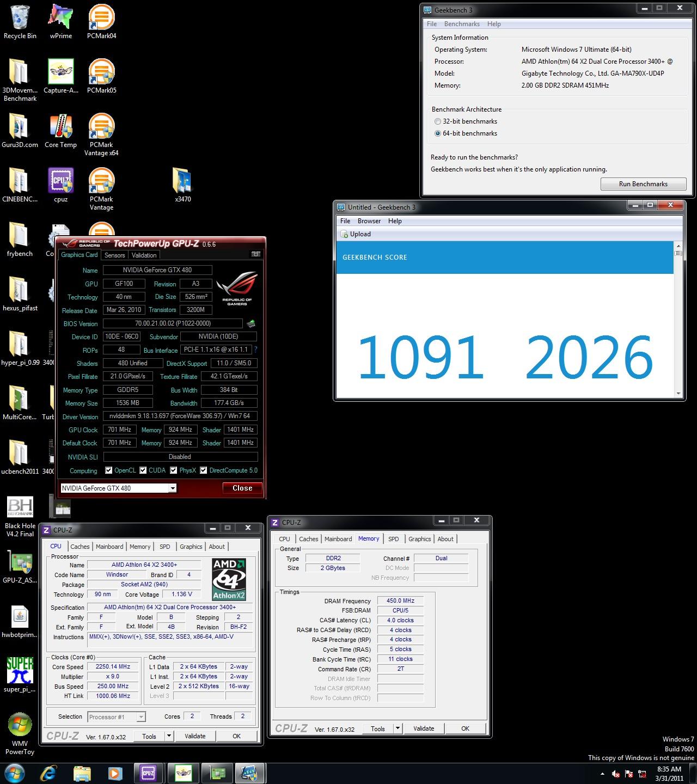Open the Guru3D.com folder icon

20,131
